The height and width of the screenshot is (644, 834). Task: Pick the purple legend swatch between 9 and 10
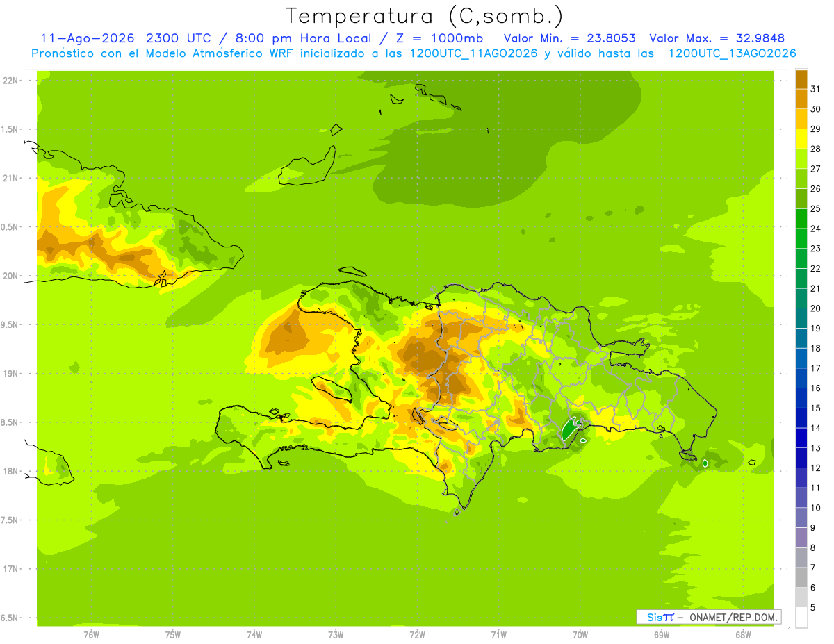coord(801,518)
